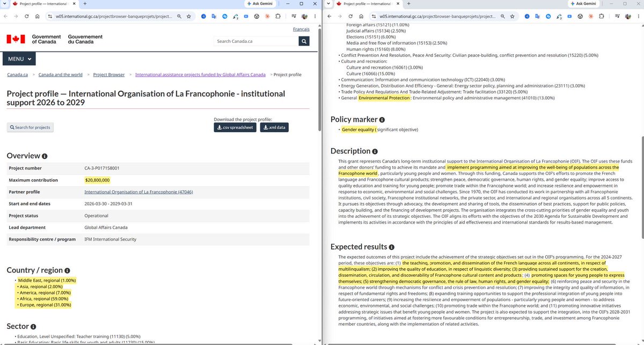Reload the page in right browser window

(349, 17)
